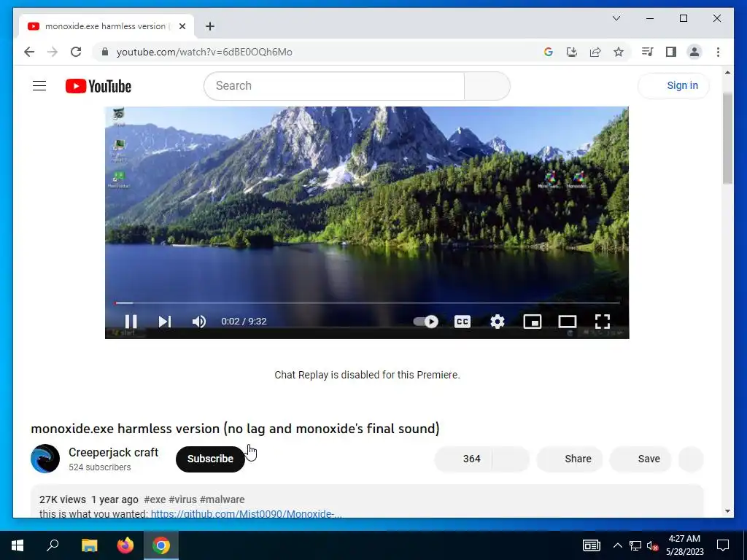Focus the YouTube Search field
The height and width of the screenshot is (560, 747).
[x=334, y=86]
